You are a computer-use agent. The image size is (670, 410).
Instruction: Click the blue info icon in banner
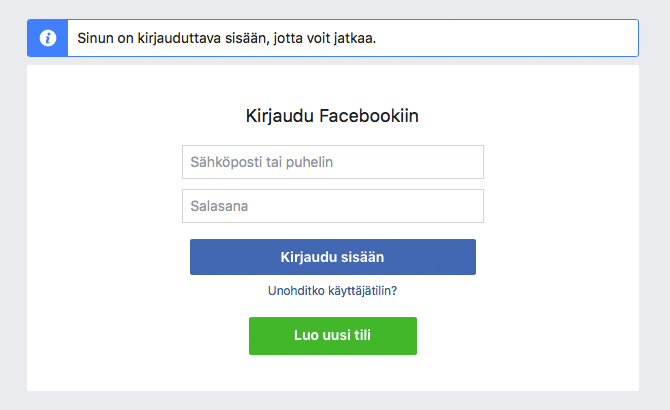(47, 38)
